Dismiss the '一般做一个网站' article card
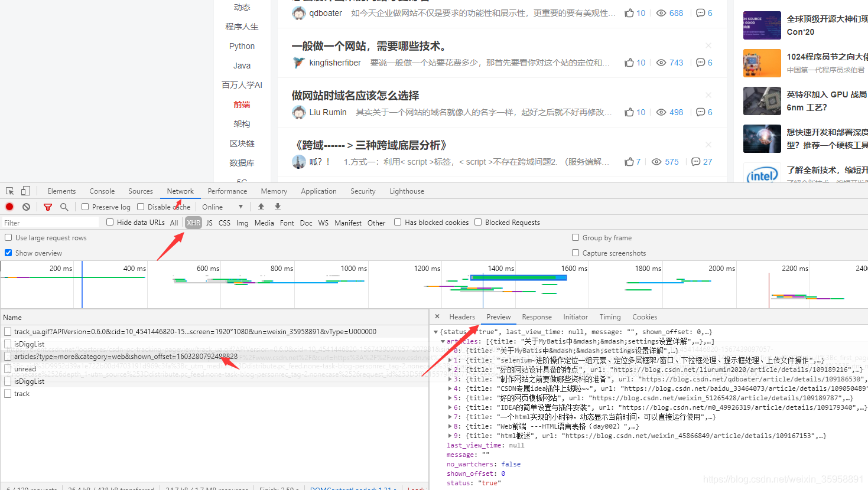Viewport: 868px width, 490px height. click(708, 45)
